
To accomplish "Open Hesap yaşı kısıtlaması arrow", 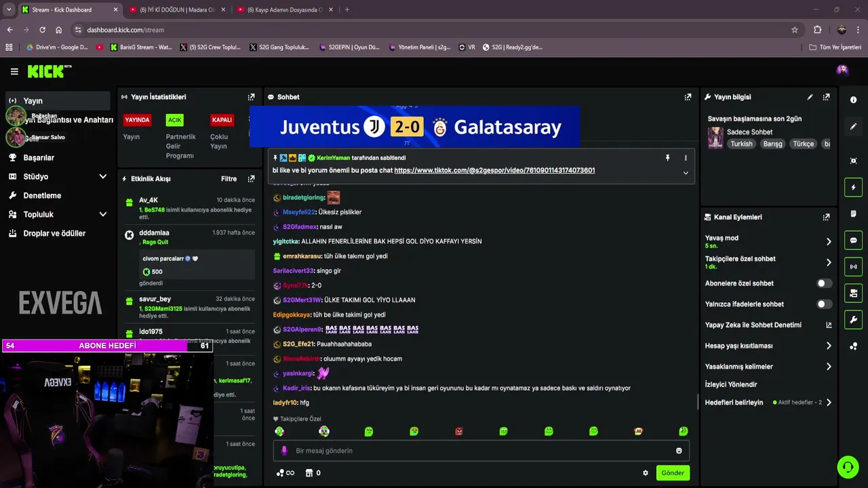I will [x=829, y=346].
